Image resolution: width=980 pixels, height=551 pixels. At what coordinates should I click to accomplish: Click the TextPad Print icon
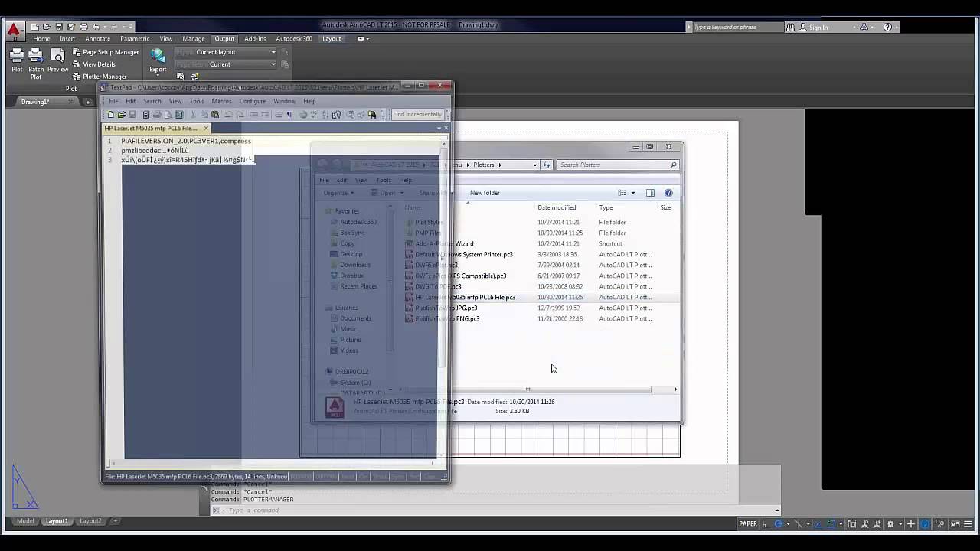click(157, 115)
